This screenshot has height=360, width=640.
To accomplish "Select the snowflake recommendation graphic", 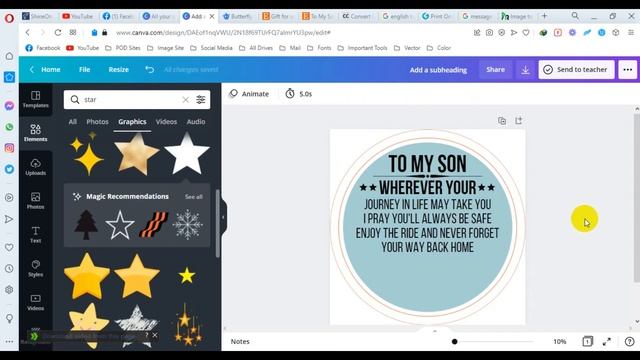I will [x=187, y=225].
